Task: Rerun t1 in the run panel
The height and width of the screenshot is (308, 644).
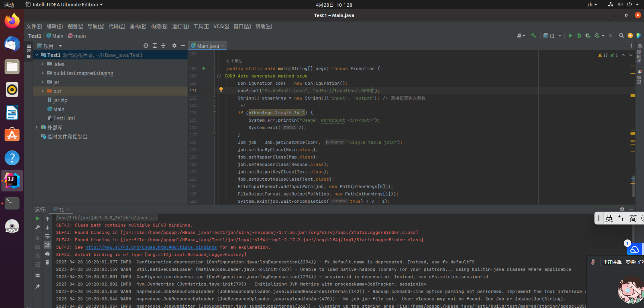Action: pos(38,218)
